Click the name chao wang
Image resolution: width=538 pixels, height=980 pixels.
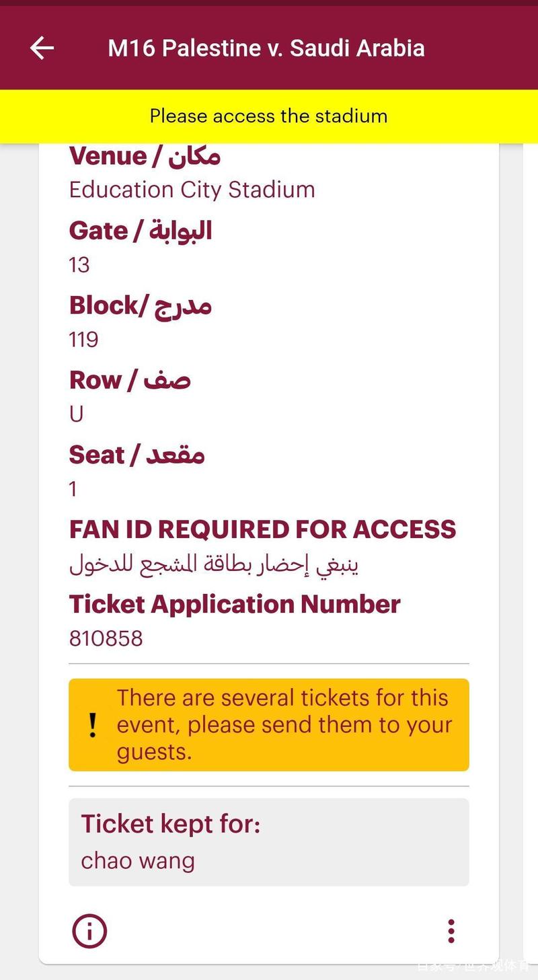[138, 860]
